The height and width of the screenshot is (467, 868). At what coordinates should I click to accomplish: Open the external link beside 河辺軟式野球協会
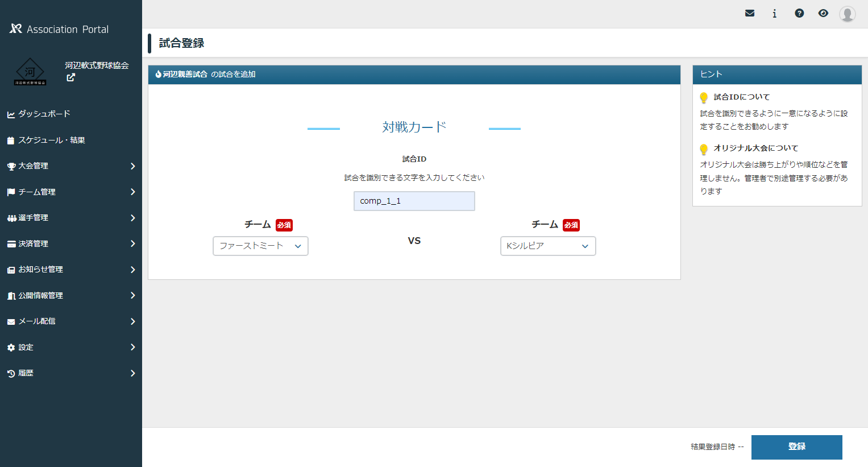[x=70, y=77]
